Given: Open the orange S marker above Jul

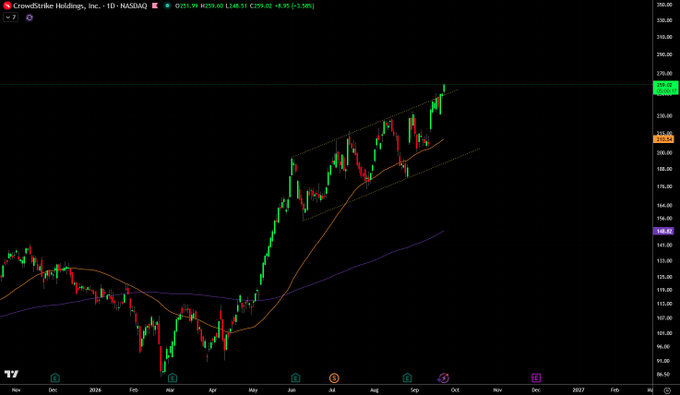Looking at the screenshot, I should pyautogui.click(x=333, y=378).
